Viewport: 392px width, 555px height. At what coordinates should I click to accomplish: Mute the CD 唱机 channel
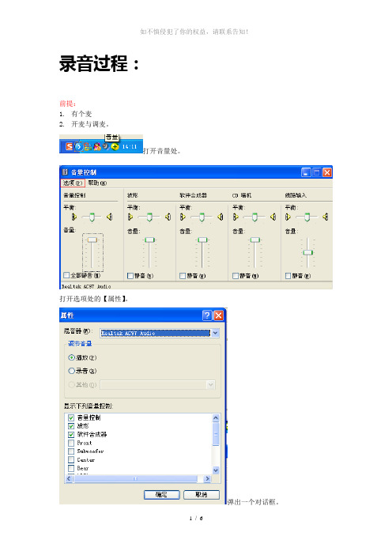pyautogui.click(x=236, y=276)
